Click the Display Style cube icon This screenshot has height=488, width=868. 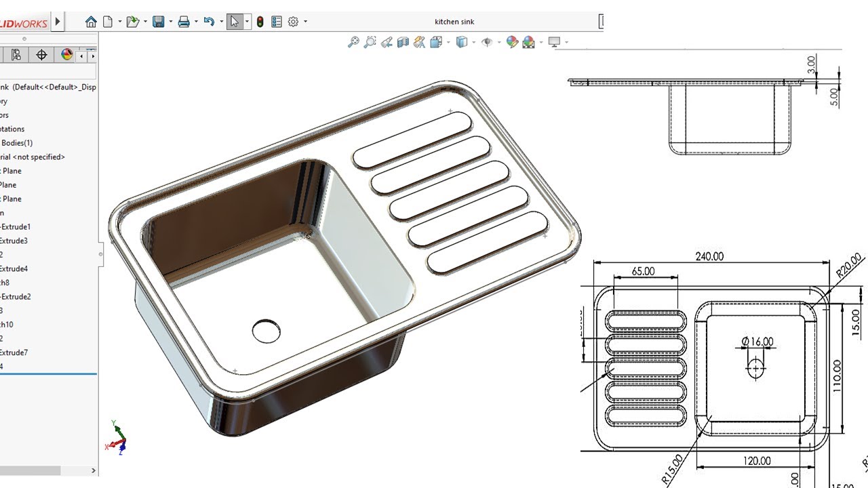pos(462,42)
